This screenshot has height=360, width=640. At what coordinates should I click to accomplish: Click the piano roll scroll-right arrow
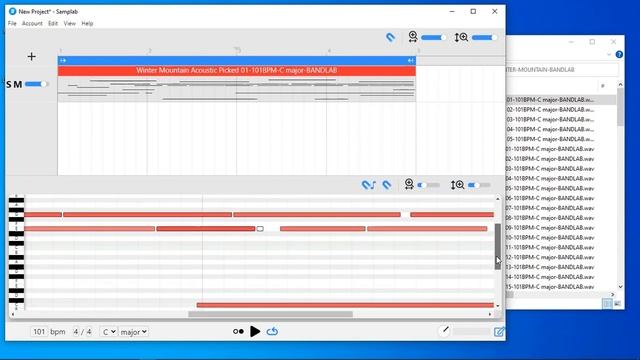click(x=490, y=314)
